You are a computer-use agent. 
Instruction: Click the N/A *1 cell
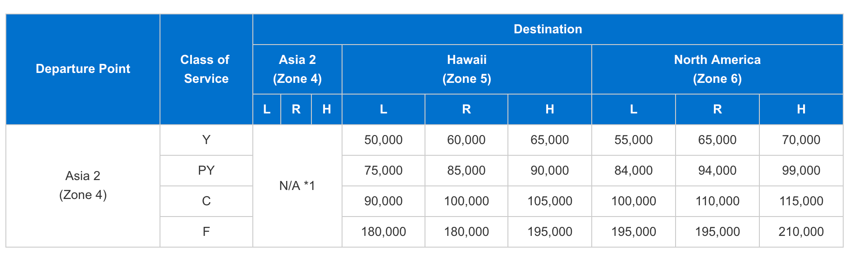[297, 185]
